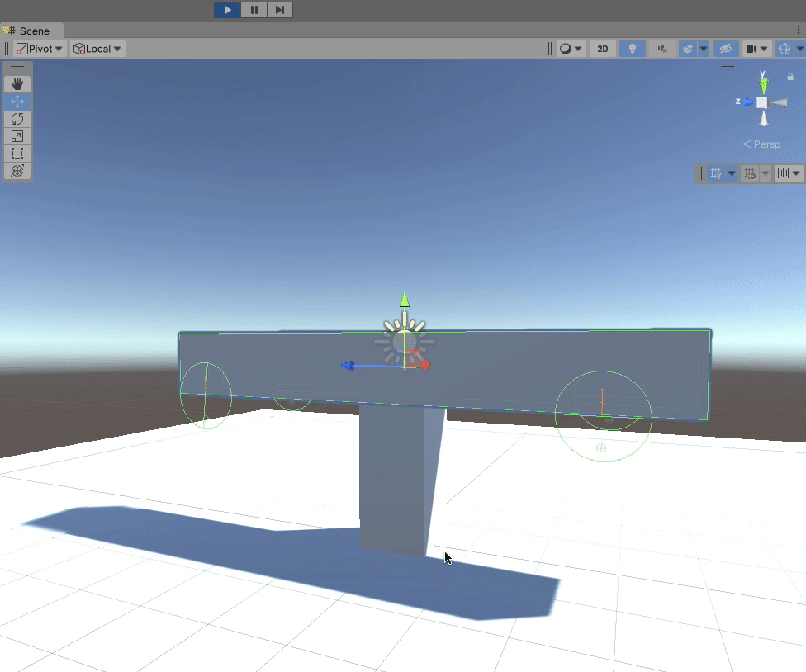806x672 pixels.
Task: Toggle audio muting in Scene view
Action: click(661, 49)
